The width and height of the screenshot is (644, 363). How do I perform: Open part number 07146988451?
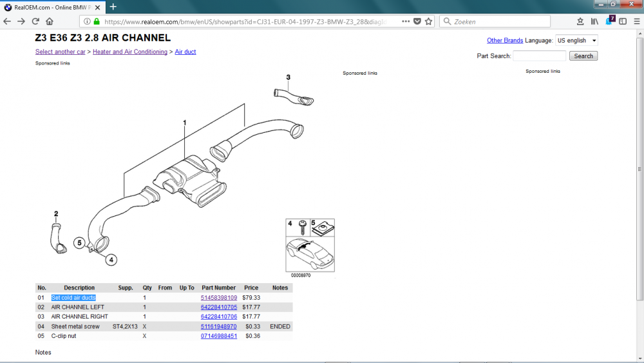[219, 336]
